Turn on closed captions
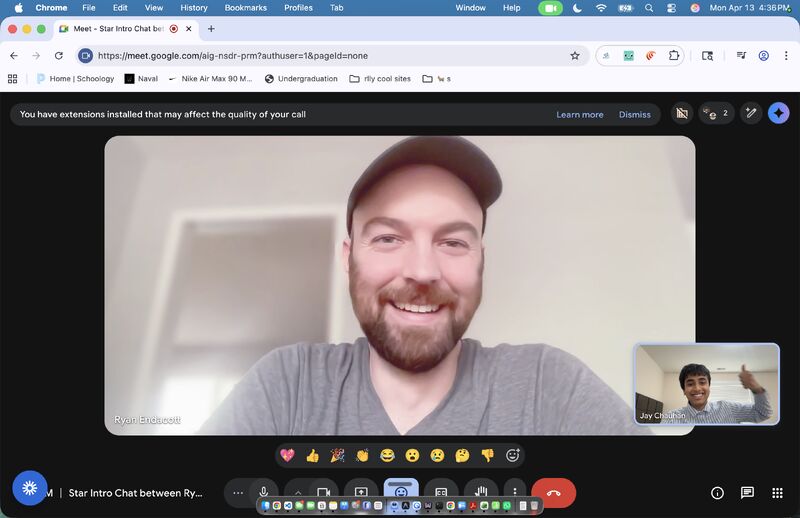The height and width of the screenshot is (518, 800). point(441,492)
